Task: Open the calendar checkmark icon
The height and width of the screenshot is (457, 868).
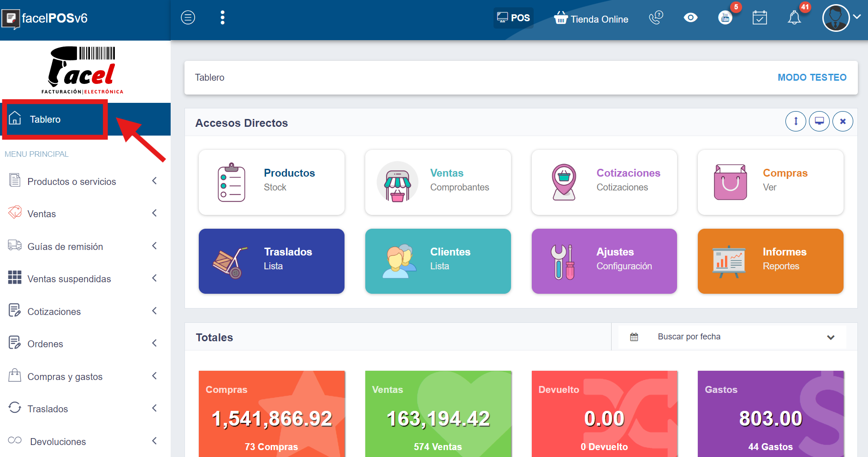Action: point(760,18)
